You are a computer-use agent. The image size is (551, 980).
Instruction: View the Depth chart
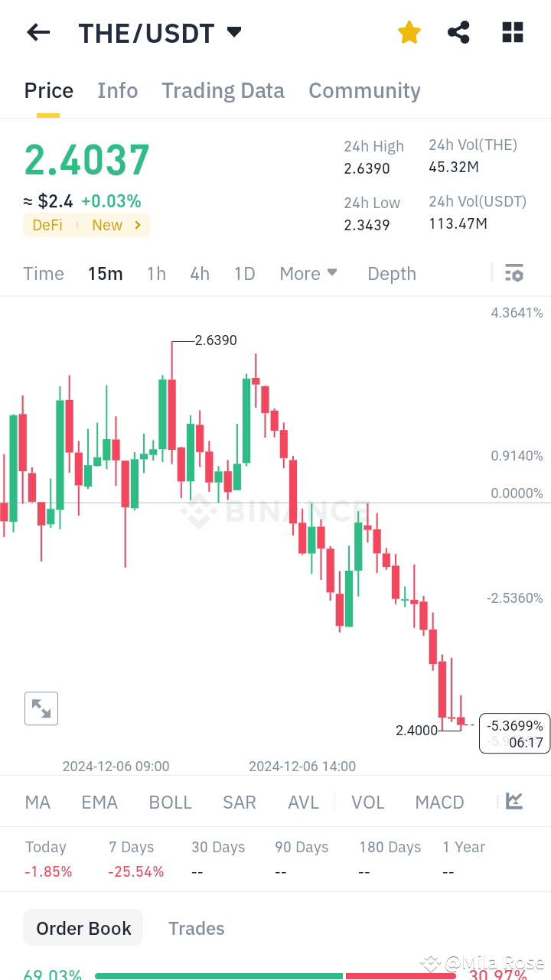pyautogui.click(x=391, y=273)
